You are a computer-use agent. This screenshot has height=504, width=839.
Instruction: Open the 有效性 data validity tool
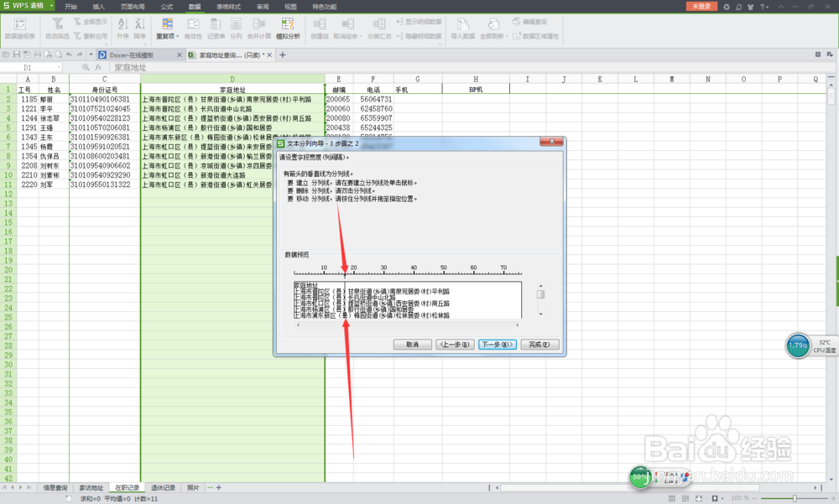click(x=193, y=29)
